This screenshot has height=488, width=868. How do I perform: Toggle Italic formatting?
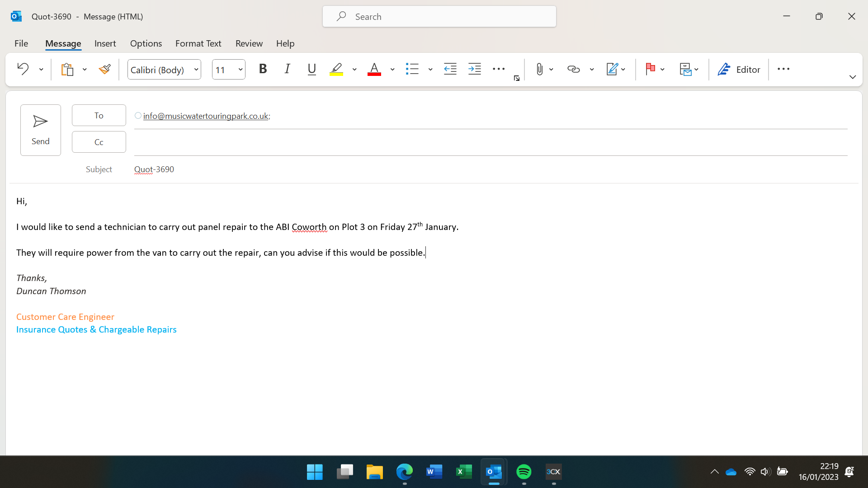[287, 69]
